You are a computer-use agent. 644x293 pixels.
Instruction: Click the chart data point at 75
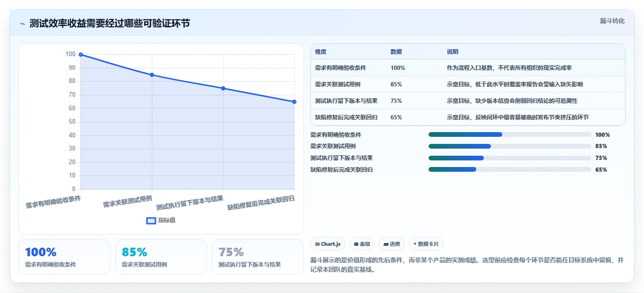[223, 88]
